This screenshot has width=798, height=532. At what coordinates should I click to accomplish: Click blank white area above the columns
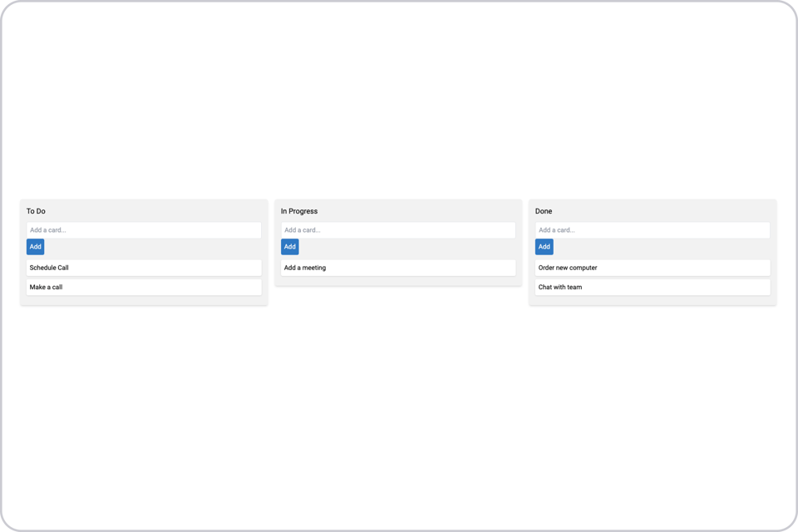pyautogui.click(x=398, y=101)
